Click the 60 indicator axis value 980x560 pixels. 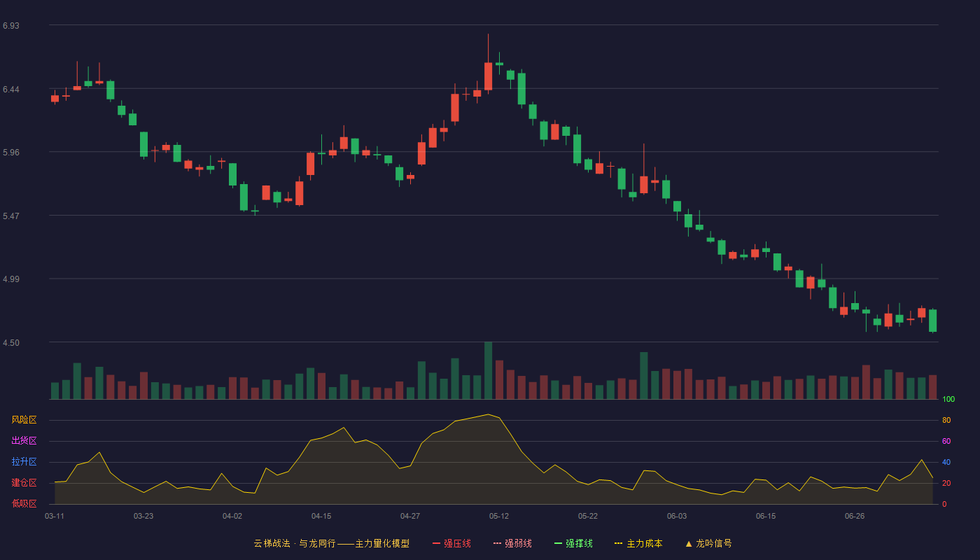tap(946, 442)
